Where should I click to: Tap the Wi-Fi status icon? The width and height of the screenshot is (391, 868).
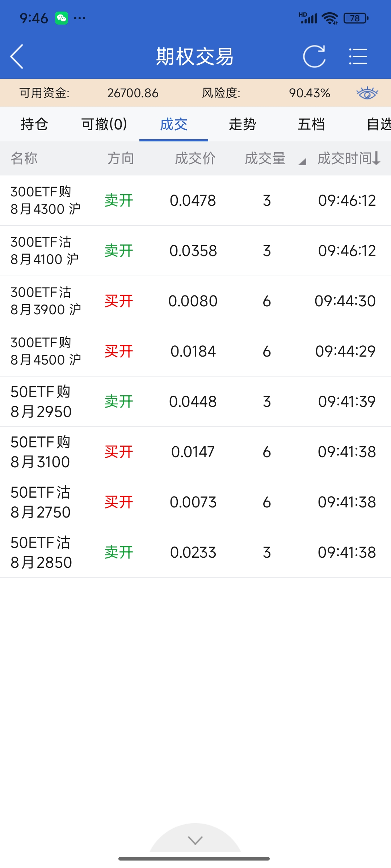pos(330,18)
